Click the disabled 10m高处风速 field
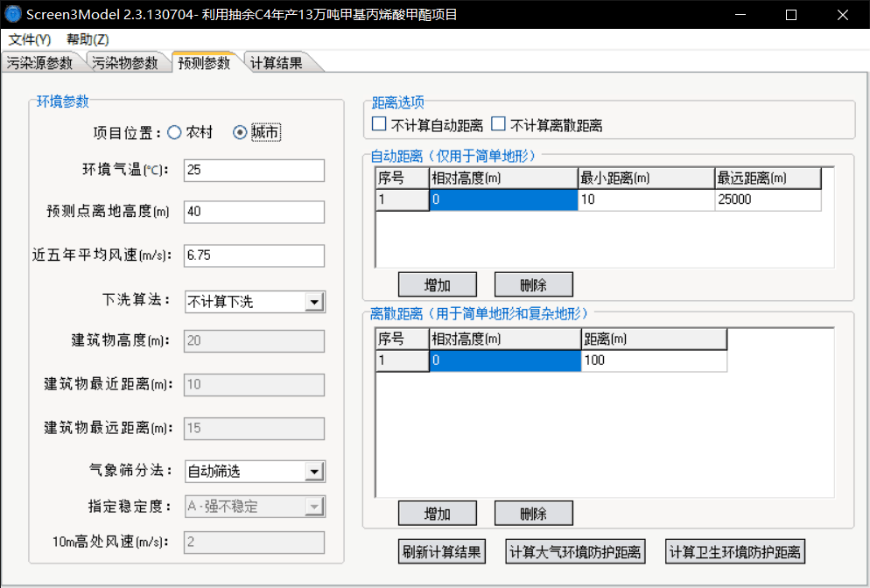 coord(254,542)
